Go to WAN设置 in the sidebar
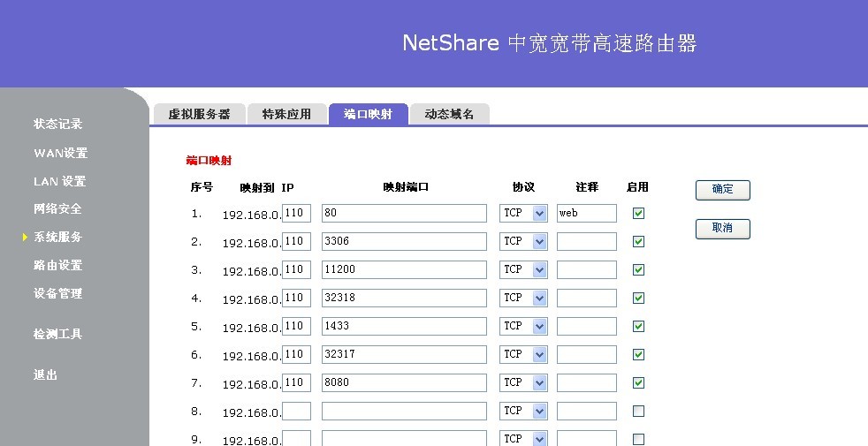Viewport: 868px width, 446px height. (60, 153)
